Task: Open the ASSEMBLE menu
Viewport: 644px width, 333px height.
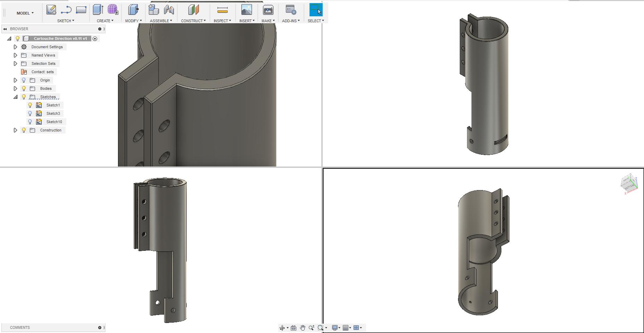Action: coord(161,21)
